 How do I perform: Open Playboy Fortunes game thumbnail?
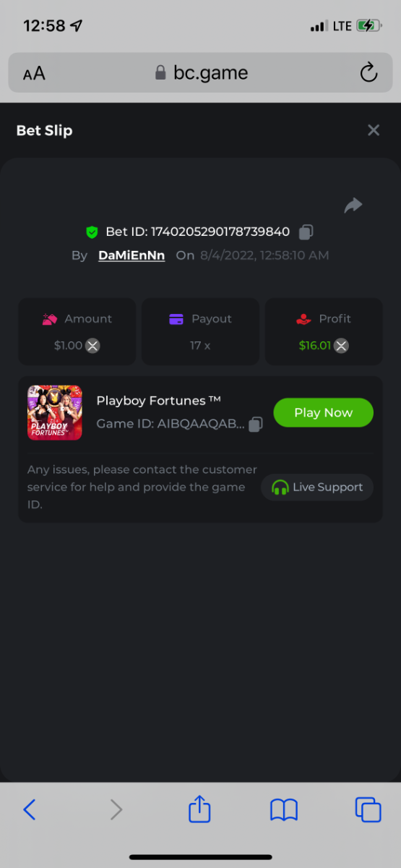pyautogui.click(x=55, y=412)
